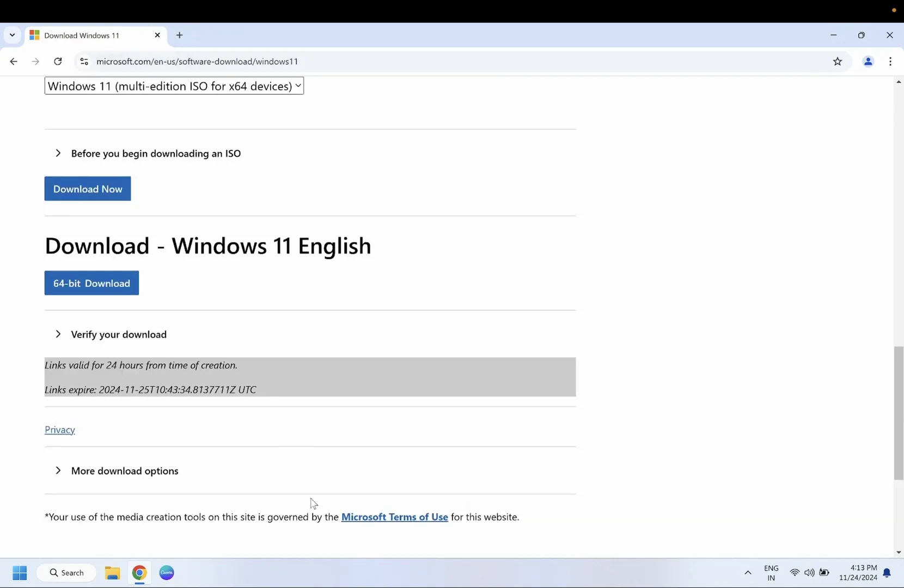Bookmark this page with the star icon
904x588 pixels.
click(838, 62)
